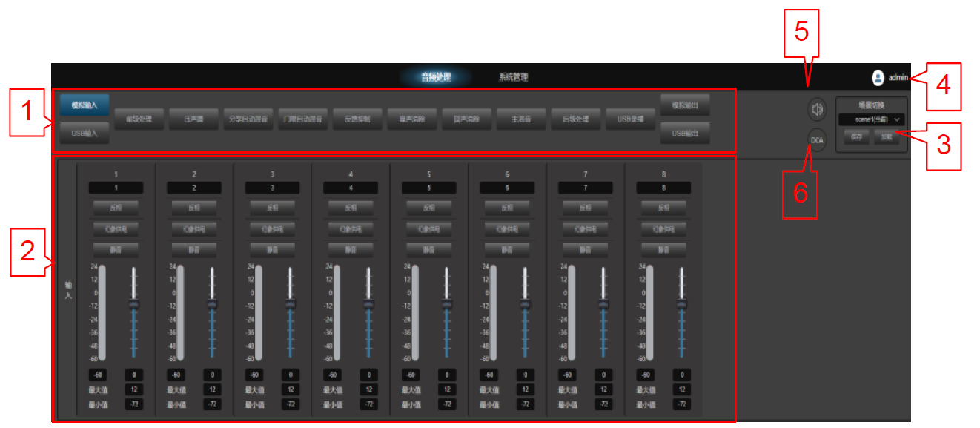The image size is (980, 428).
Task: Click the admin user avatar icon
Action: [x=878, y=77]
